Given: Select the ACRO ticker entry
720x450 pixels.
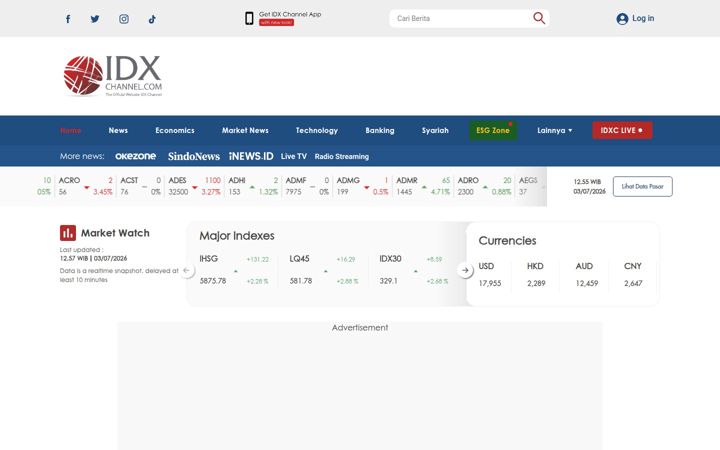Looking at the screenshot, I should tap(85, 186).
